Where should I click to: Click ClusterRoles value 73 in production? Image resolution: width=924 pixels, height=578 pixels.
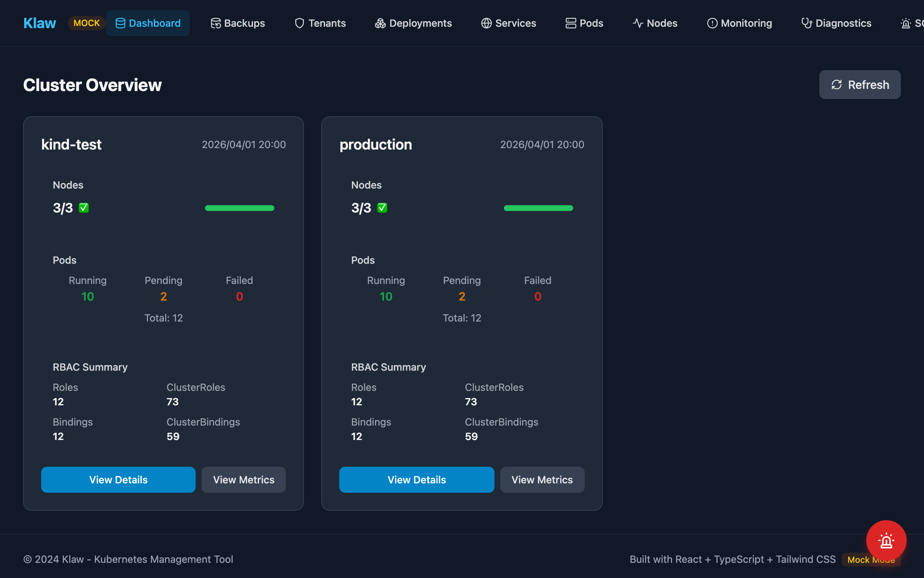coord(471,402)
